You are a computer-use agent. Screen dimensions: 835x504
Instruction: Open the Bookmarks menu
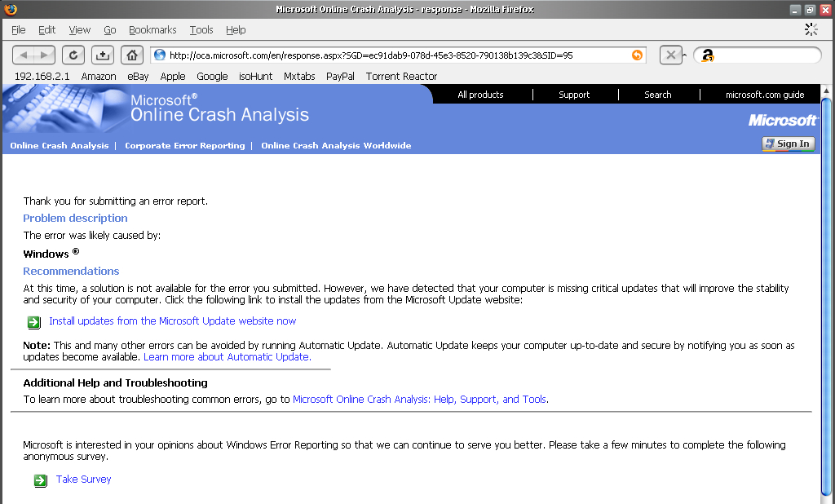pos(152,30)
